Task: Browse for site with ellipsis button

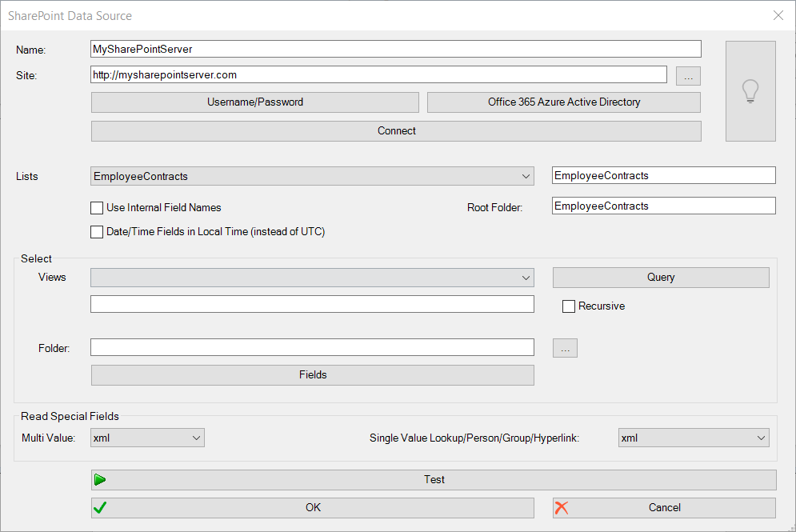Action: pyautogui.click(x=688, y=76)
